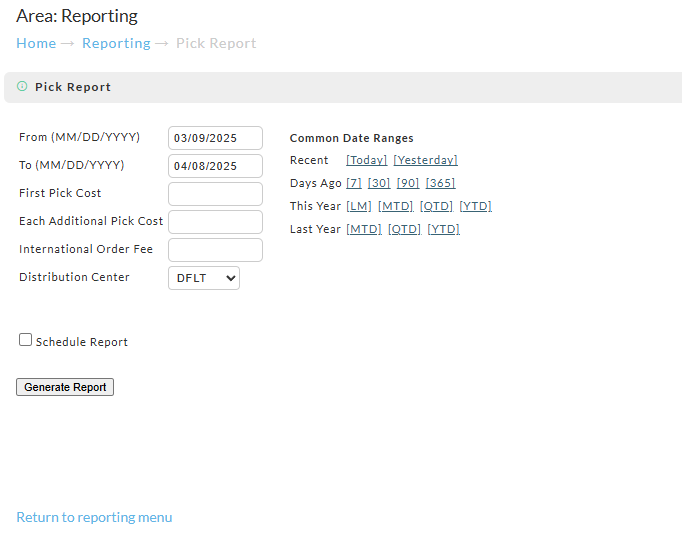Select This Year [LM] range
The height and width of the screenshot is (536, 682).
click(x=359, y=206)
